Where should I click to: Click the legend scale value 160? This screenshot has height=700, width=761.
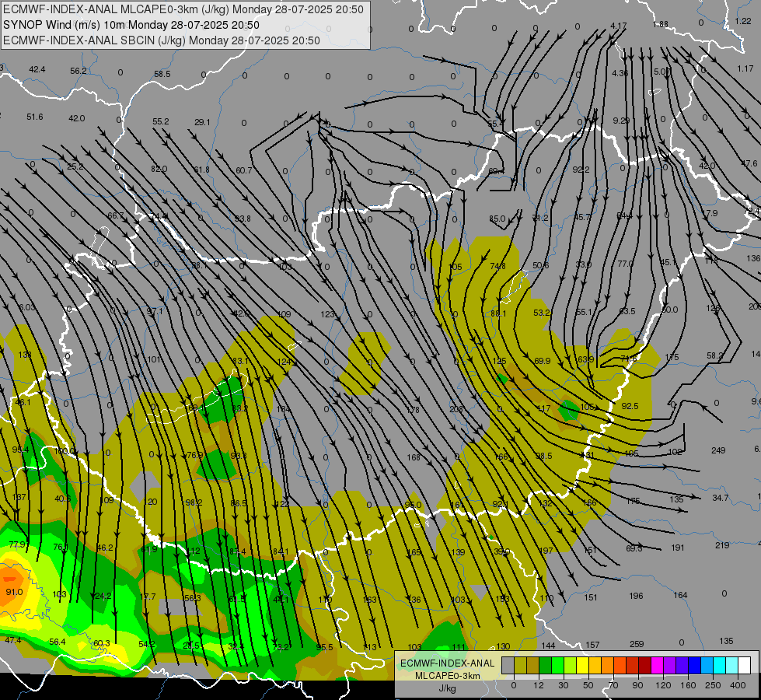pos(688,685)
